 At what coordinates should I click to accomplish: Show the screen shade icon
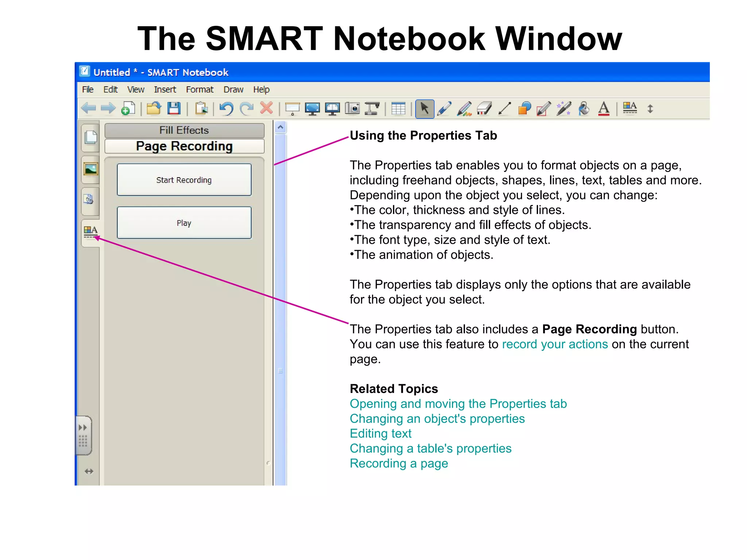click(x=292, y=109)
